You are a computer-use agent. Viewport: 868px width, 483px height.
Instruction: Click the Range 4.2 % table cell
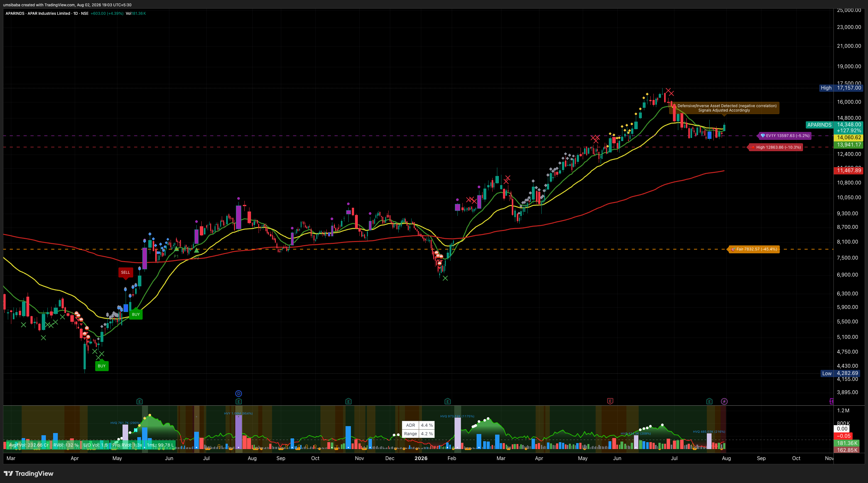[418, 434]
